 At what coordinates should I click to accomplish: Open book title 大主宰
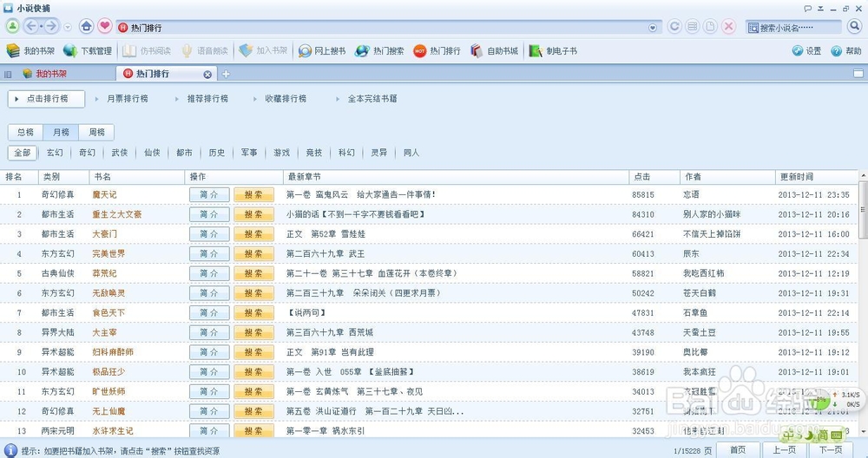click(x=105, y=332)
